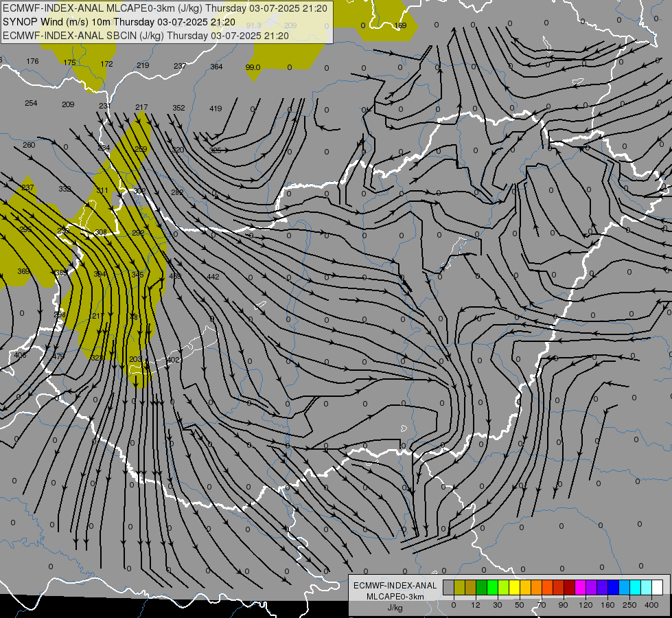Click the olive-yellow legend swatch after gray
This screenshot has height=618, width=672.
(x=459, y=588)
